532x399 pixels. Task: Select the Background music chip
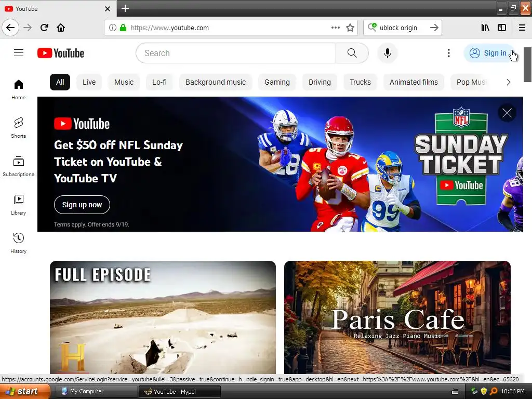click(216, 82)
